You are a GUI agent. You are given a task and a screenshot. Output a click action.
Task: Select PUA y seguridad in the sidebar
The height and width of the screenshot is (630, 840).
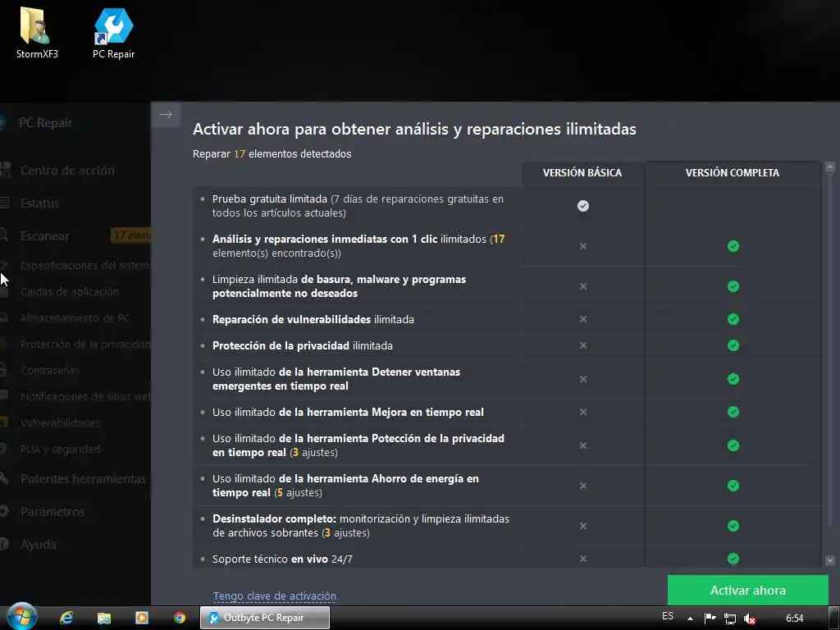point(60,449)
